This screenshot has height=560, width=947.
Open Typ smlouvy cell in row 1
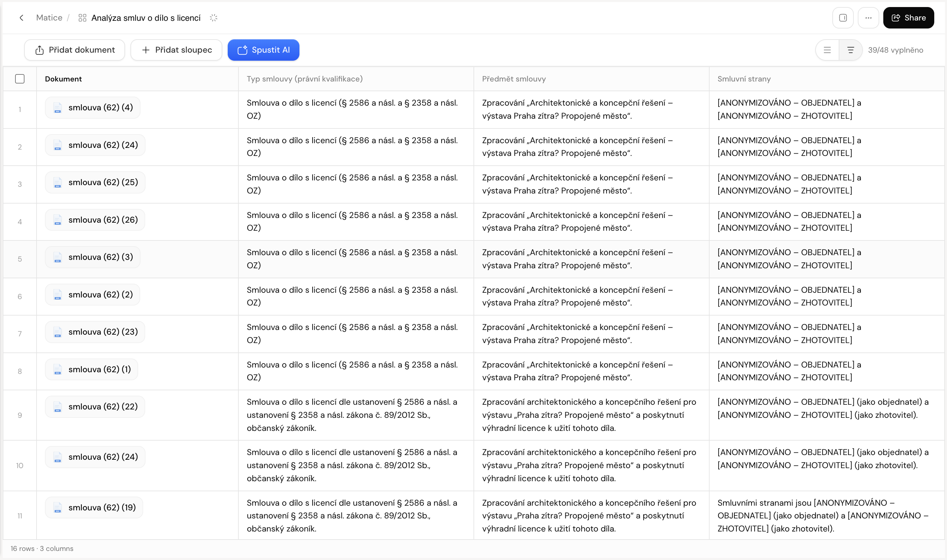356,109
